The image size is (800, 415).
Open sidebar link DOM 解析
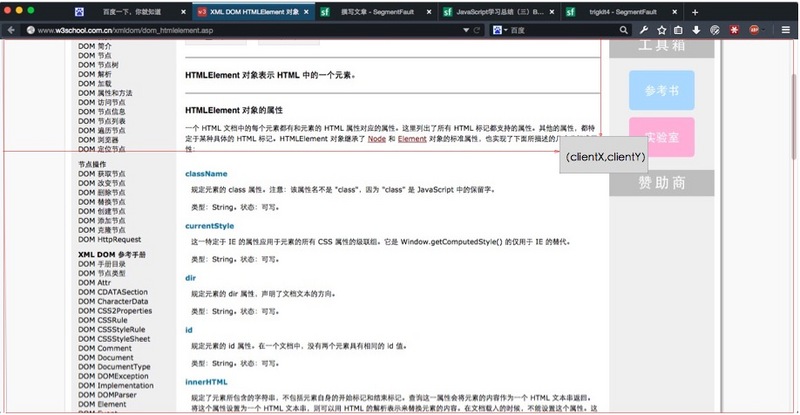coord(94,74)
